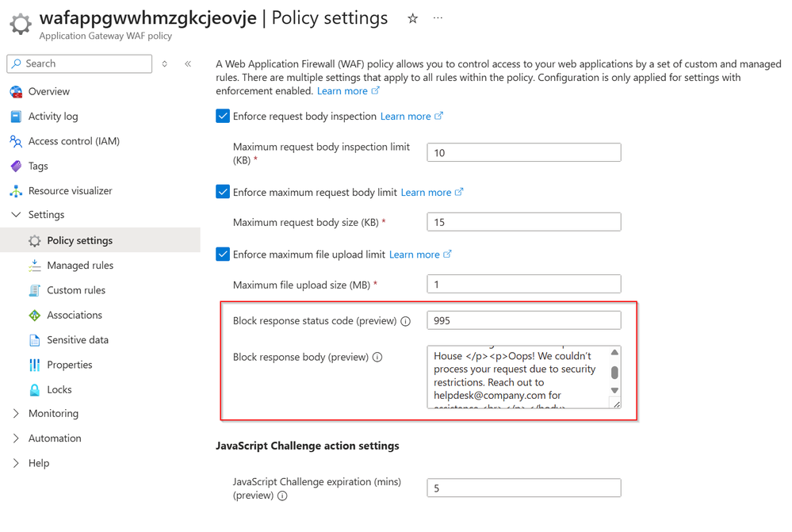Open Resource visualizer from the sidebar
792x532 pixels.
[70, 190]
